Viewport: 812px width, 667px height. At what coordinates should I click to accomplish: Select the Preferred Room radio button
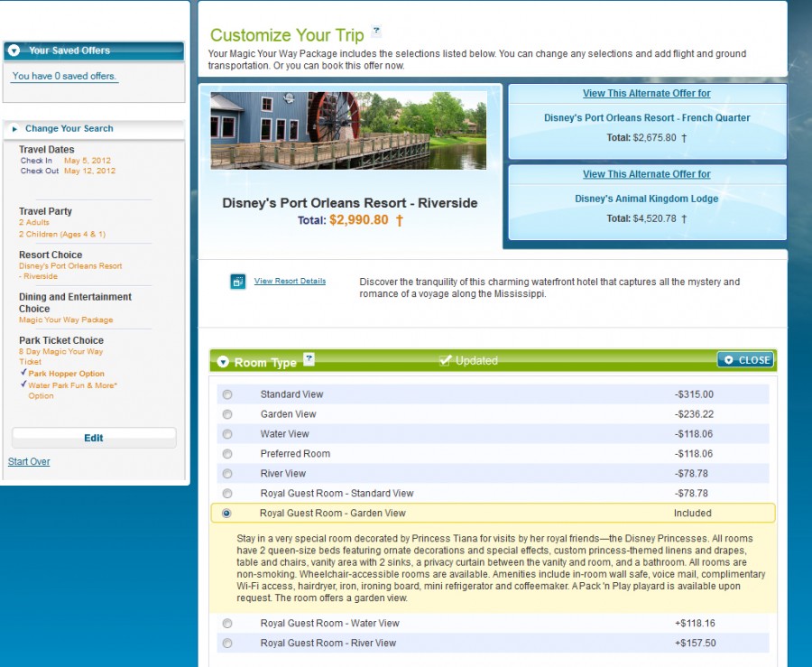click(226, 454)
